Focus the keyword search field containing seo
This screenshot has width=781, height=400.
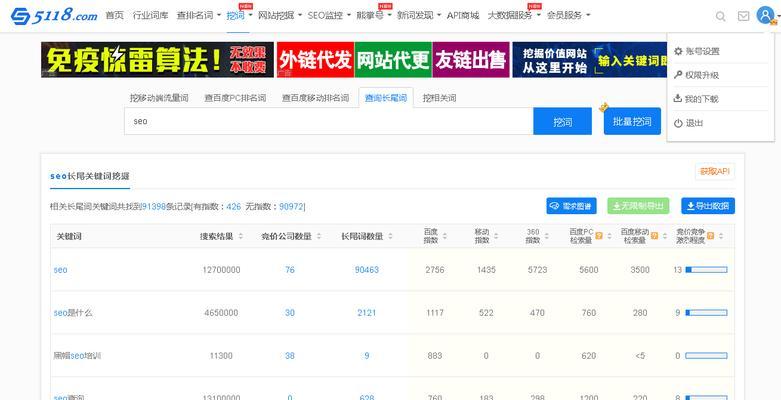tap(329, 121)
